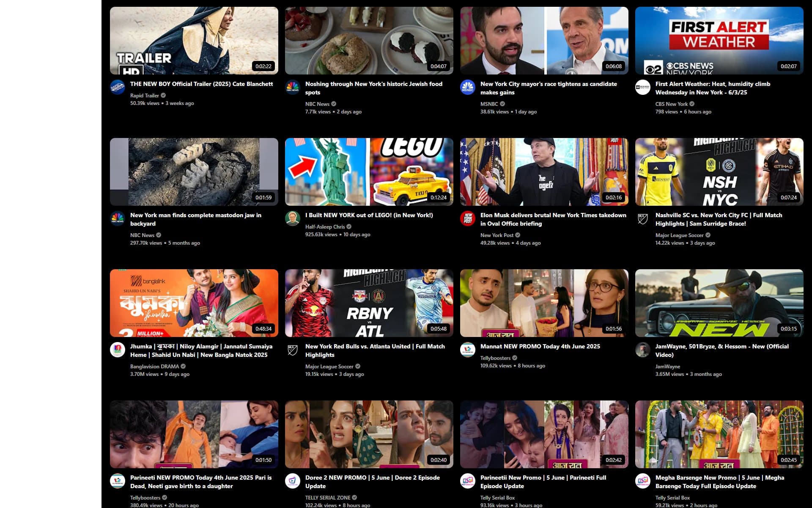
Task: Click title 'First Alert Weather: Heat, humidity climb'
Action: pos(713,88)
